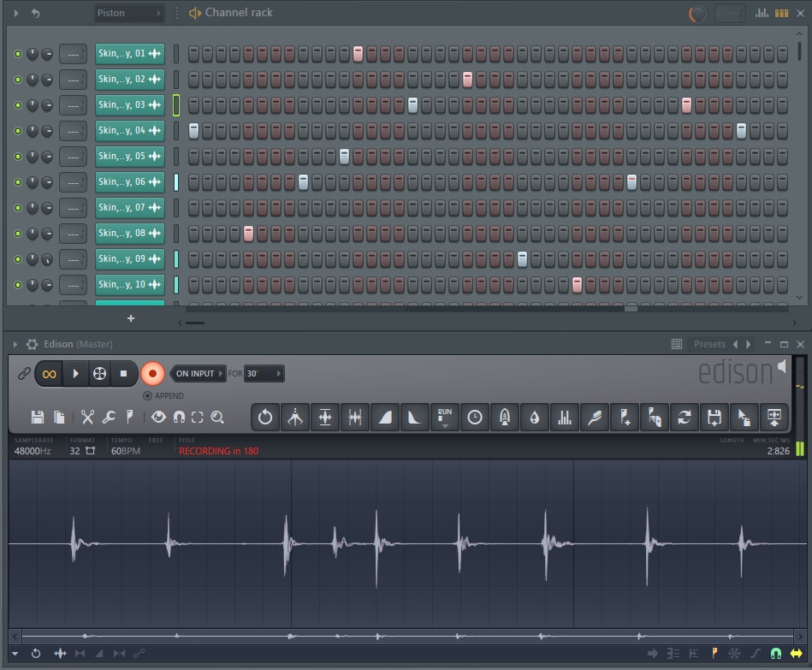Toggle the APPEND radio option
The image size is (812, 670).
[148, 396]
